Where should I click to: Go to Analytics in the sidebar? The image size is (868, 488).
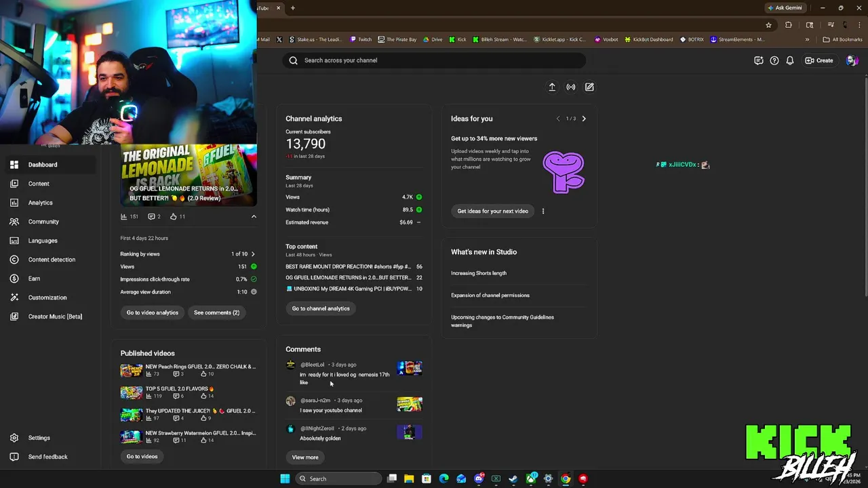pyautogui.click(x=47, y=203)
